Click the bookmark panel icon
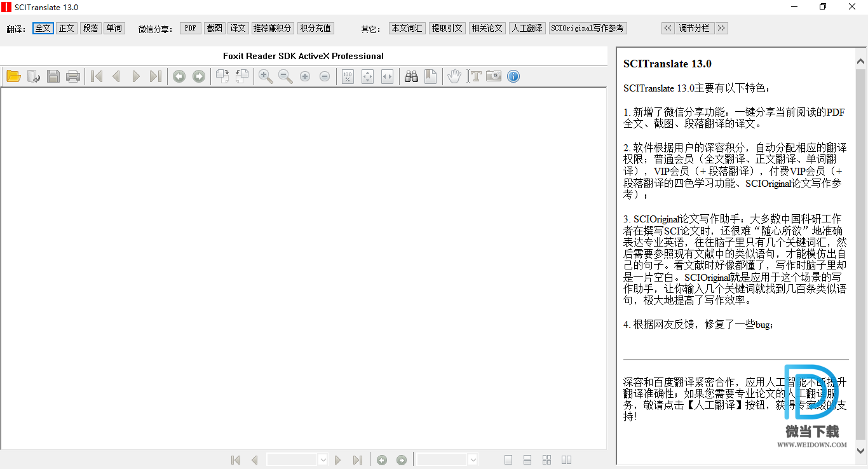Viewport: 868px width, 469px height. pos(431,76)
